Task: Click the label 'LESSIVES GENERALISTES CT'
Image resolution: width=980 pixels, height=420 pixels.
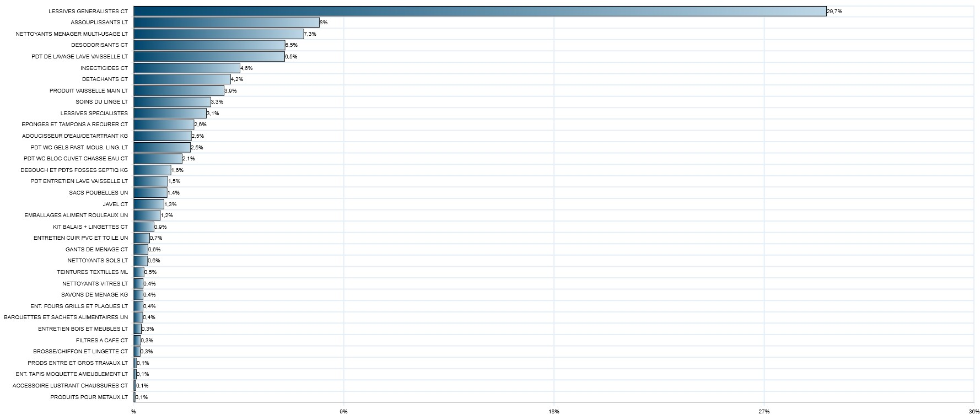Action: tap(88, 11)
